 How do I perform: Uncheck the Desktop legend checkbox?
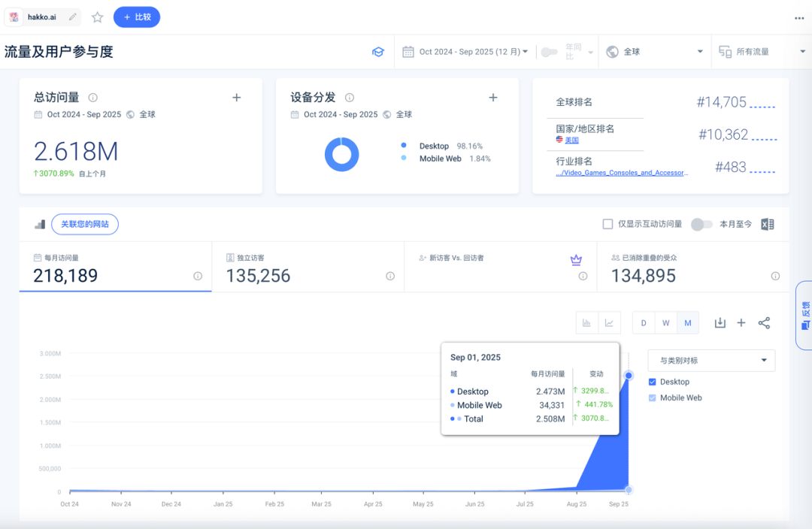(x=652, y=382)
